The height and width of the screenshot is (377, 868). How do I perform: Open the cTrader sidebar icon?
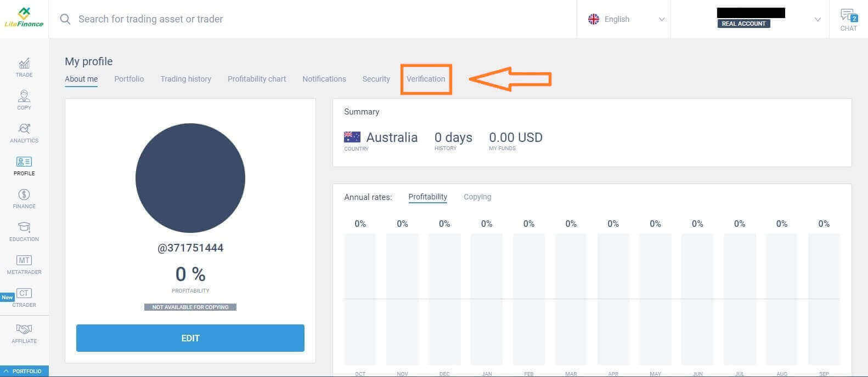click(x=24, y=297)
